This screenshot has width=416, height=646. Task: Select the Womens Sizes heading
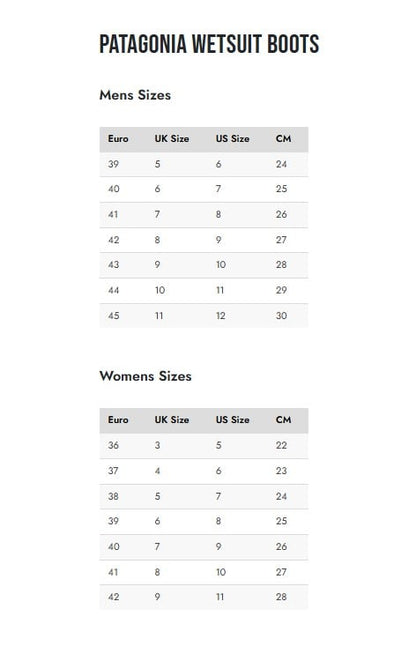coord(145,376)
